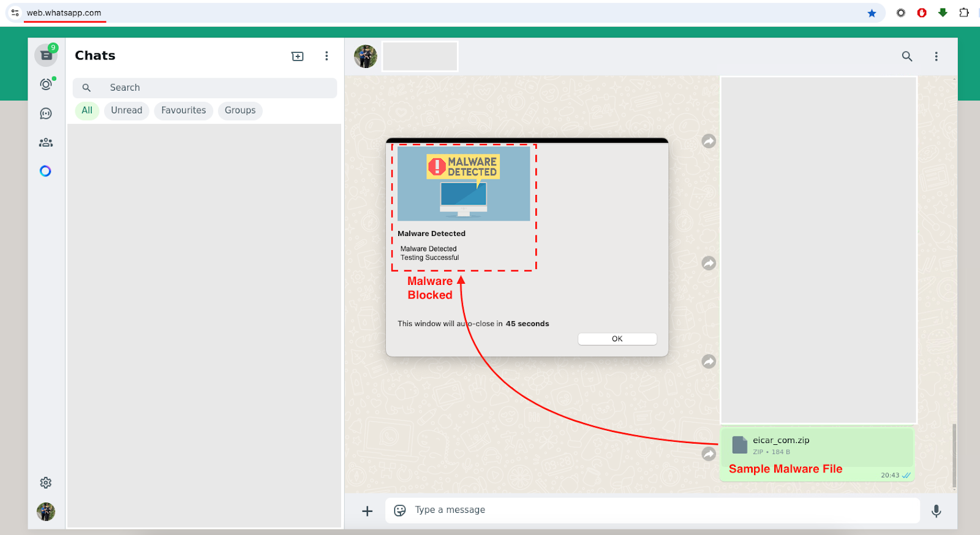This screenshot has width=980, height=535.
Task: Click the "Testing Successful" text in dialog
Action: tap(429, 258)
